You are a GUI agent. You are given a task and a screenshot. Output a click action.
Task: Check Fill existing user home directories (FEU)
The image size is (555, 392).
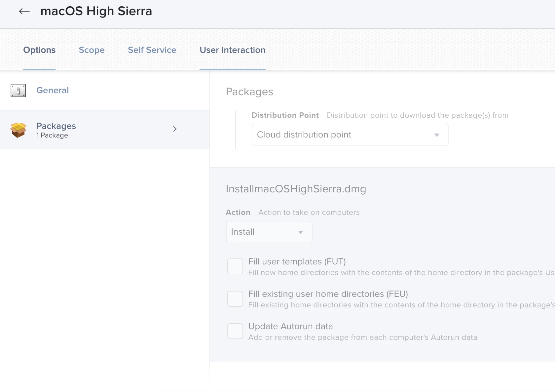tap(235, 299)
